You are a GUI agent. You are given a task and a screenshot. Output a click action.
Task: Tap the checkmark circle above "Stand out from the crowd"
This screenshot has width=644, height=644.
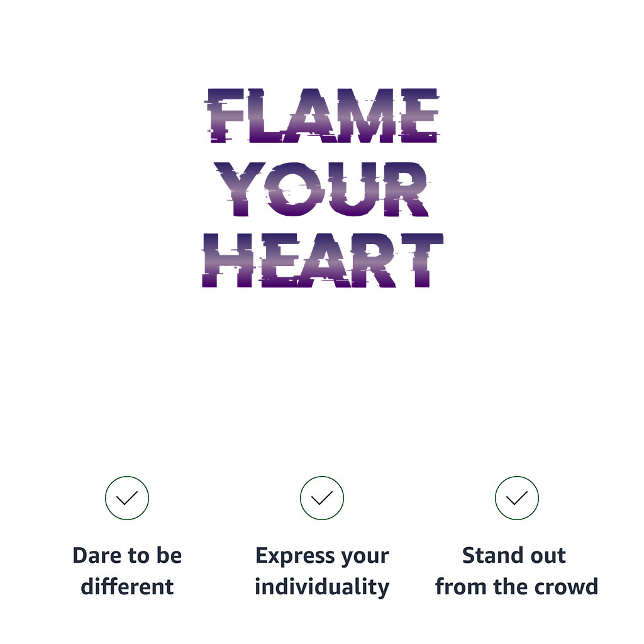click(x=517, y=498)
